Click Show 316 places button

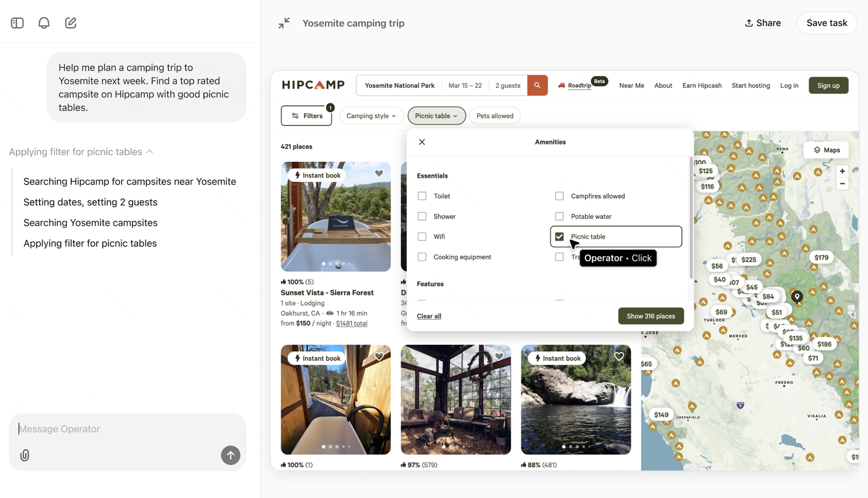650,316
